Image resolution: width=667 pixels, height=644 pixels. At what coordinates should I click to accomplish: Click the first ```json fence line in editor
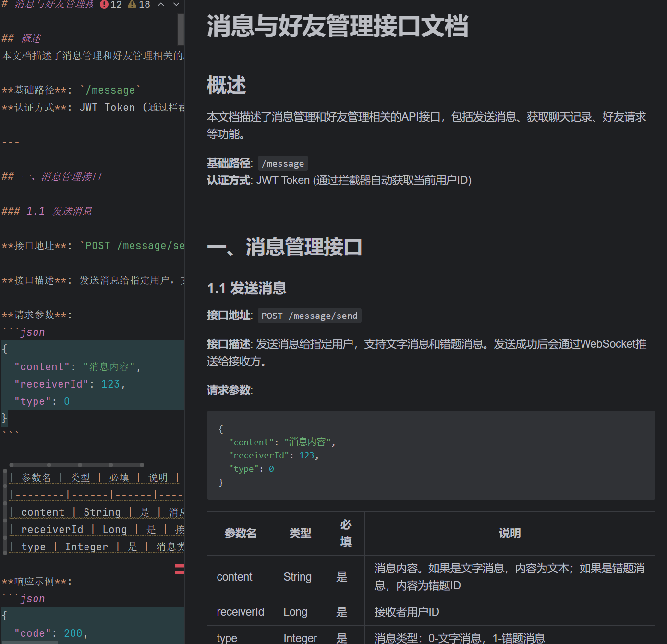click(x=24, y=332)
